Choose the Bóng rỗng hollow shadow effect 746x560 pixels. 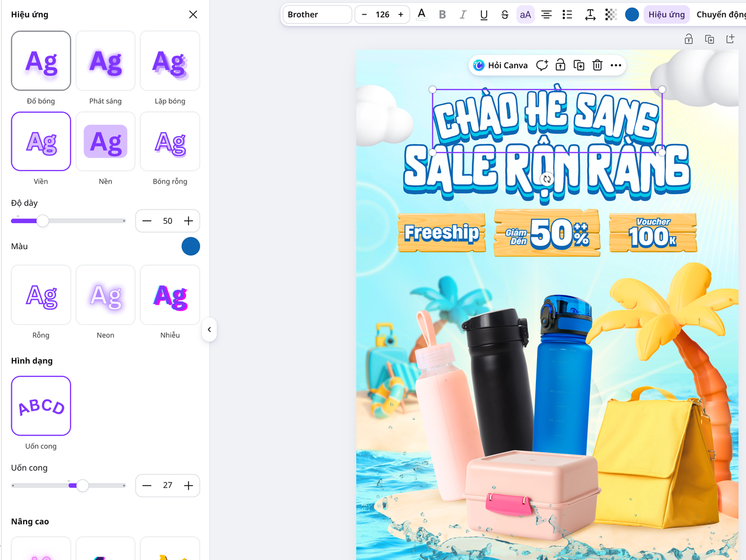(x=170, y=141)
